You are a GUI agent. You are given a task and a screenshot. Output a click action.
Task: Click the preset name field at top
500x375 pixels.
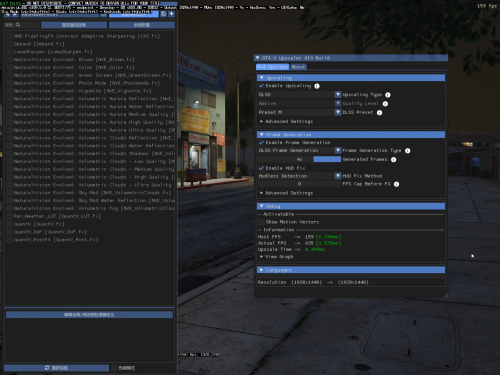(x=60, y=14)
